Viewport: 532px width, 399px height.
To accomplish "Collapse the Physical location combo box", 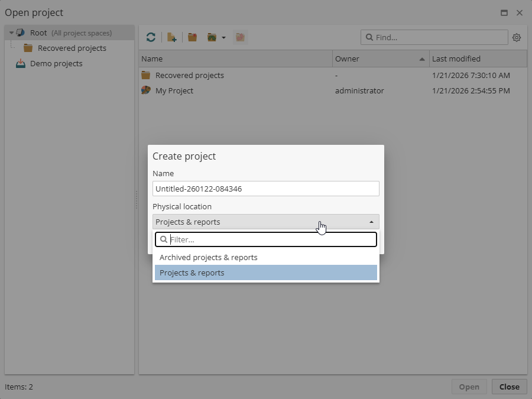I will point(371,222).
